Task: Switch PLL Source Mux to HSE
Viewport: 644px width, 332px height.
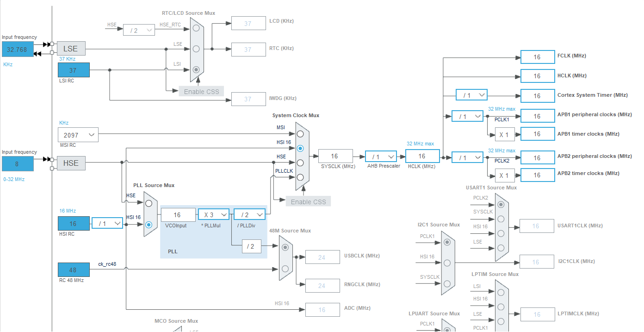Action: click(149, 203)
